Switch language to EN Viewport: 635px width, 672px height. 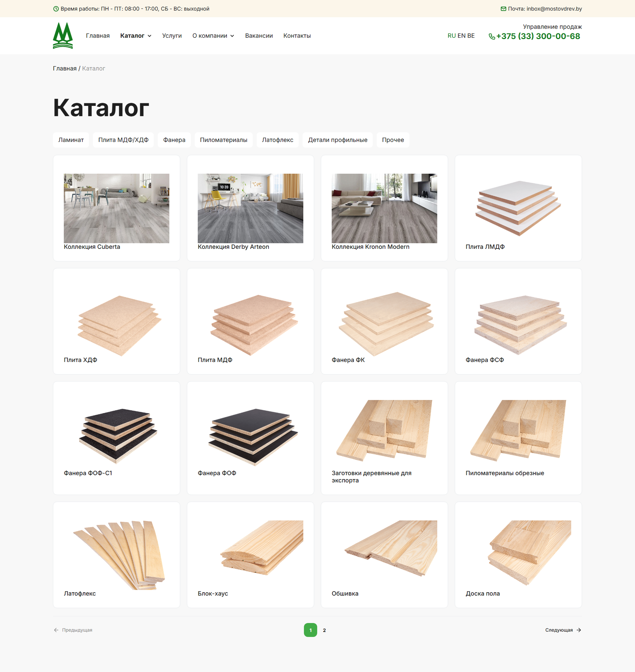click(461, 35)
